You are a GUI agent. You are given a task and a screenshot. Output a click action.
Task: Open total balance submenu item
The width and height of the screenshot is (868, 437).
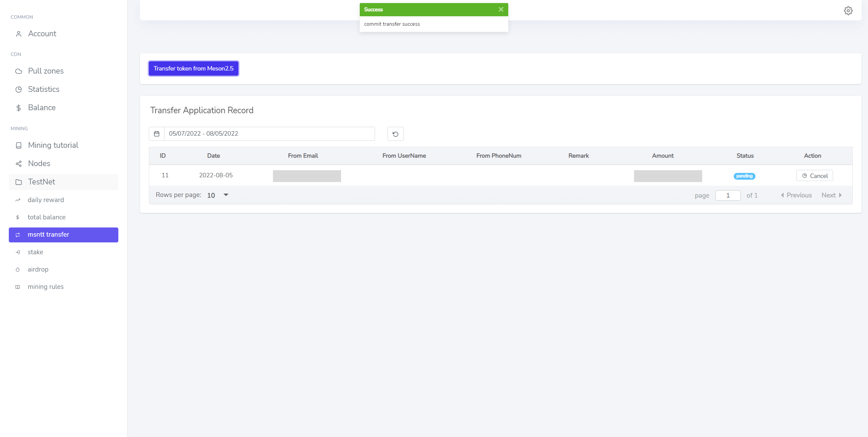pyautogui.click(x=64, y=217)
